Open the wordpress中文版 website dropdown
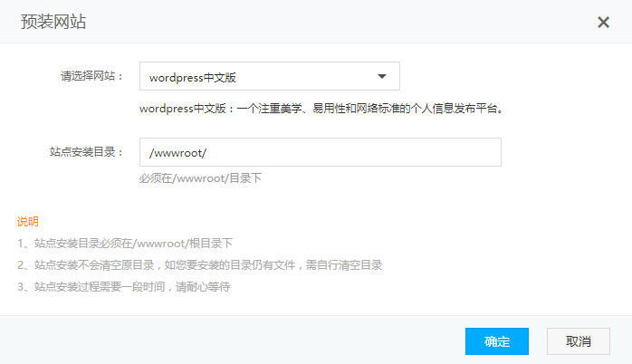 click(270, 76)
